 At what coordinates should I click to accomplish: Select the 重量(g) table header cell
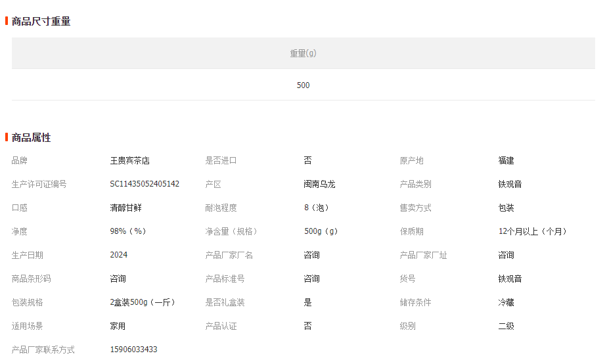click(x=303, y=53)
